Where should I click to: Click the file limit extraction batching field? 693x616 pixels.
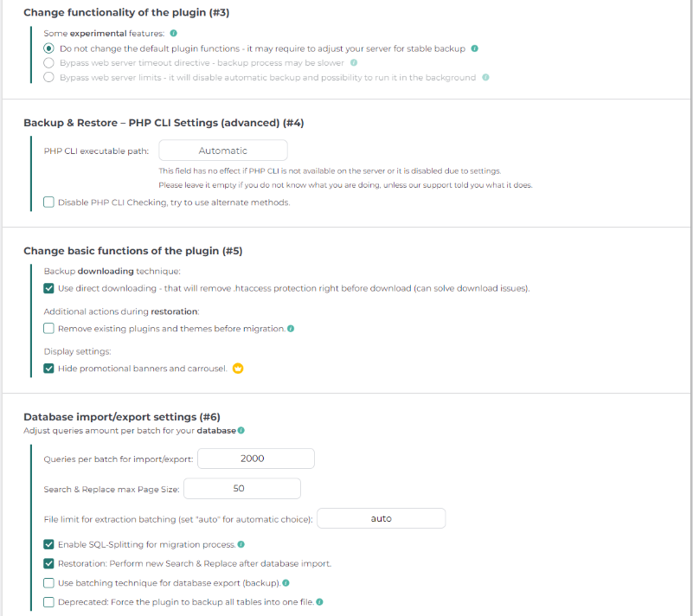[381, 518]
